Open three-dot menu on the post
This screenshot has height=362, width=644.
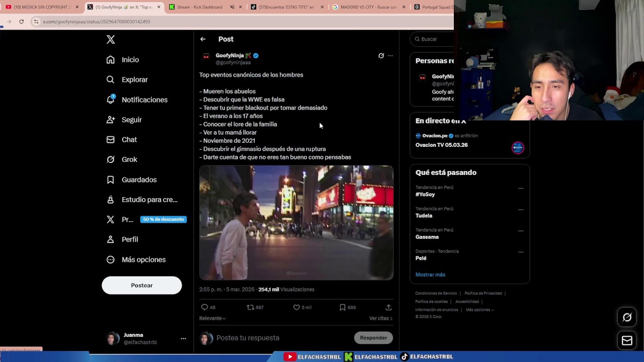click(x=390, y=56)
